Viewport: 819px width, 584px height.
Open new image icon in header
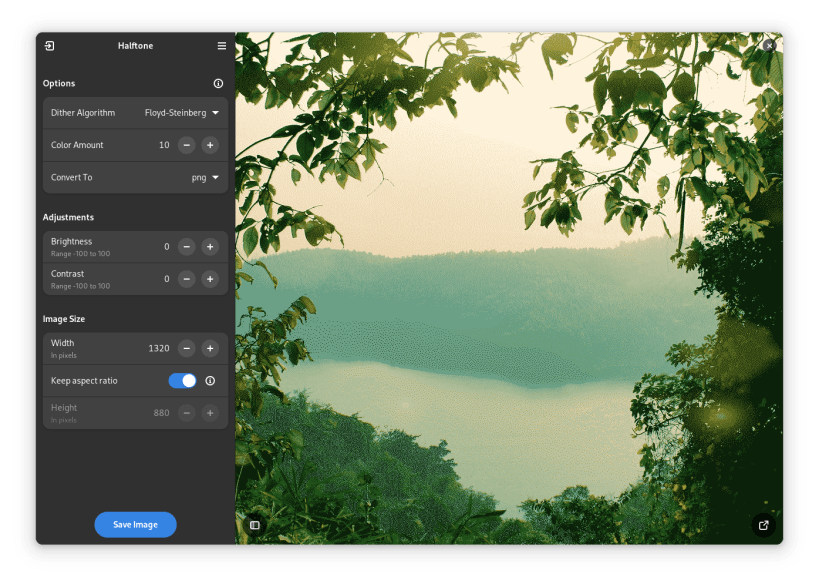pyautogui.click(x=50, y=46)
